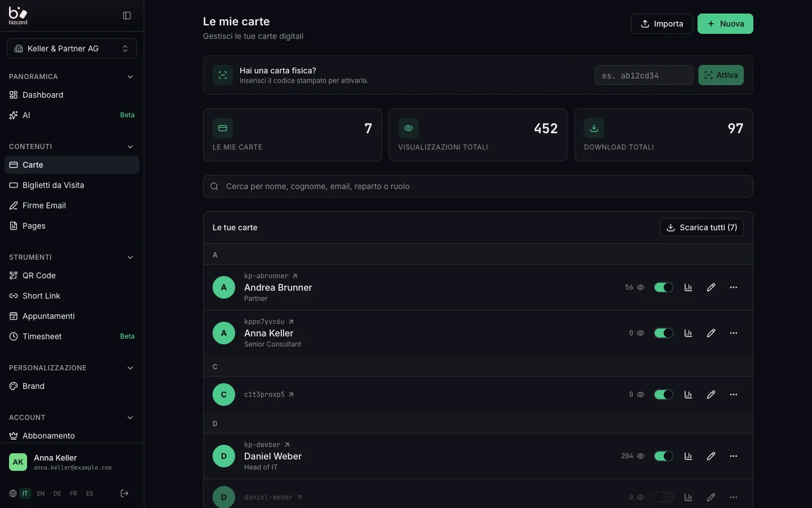The image size is (812, 508).
Task: Edit the c1t3proxp5 card with pencil
Action: coord(711,395)
